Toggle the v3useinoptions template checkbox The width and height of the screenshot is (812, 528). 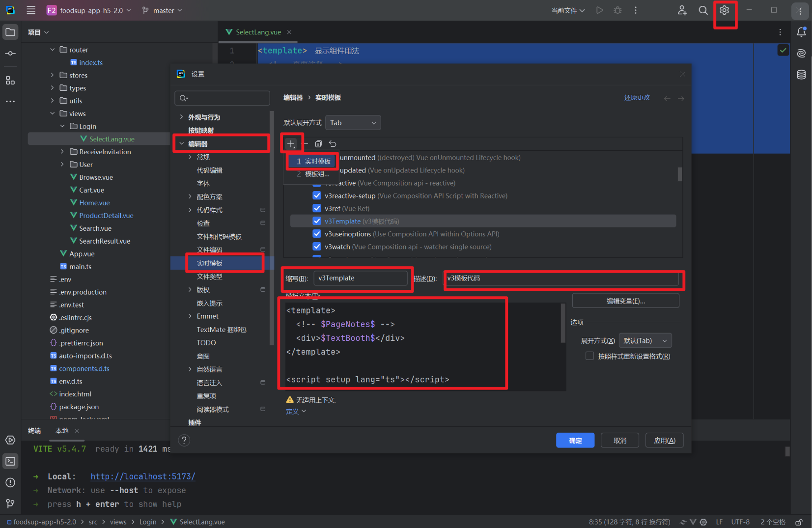(x=317, y=234)
